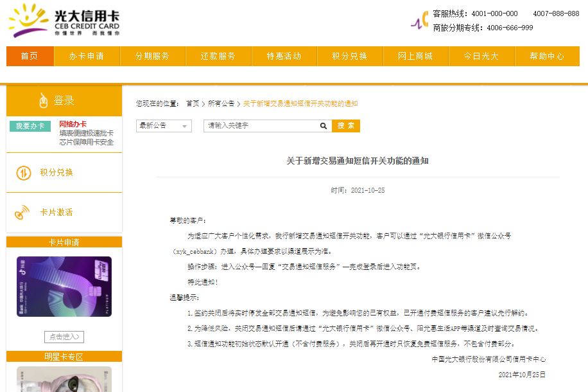Click the 点击进入 button under card
Viewport: 588px width, 392px height.
tap(64, 337)
